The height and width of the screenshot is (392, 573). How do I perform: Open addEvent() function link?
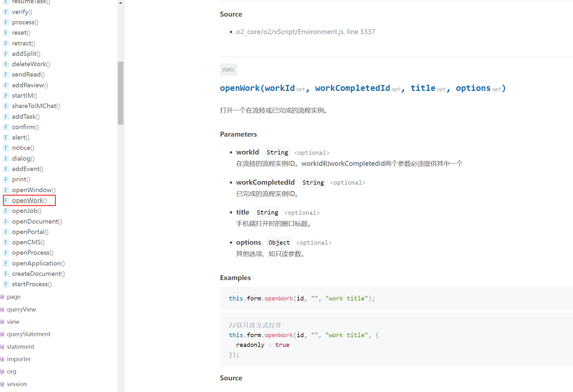tap(28, 169)
